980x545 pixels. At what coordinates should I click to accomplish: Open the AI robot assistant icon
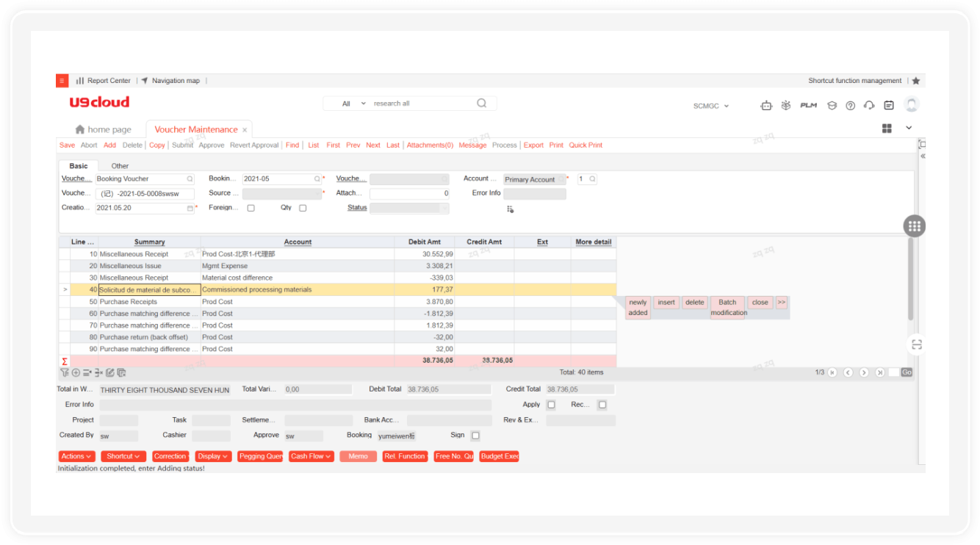(766, 106)
